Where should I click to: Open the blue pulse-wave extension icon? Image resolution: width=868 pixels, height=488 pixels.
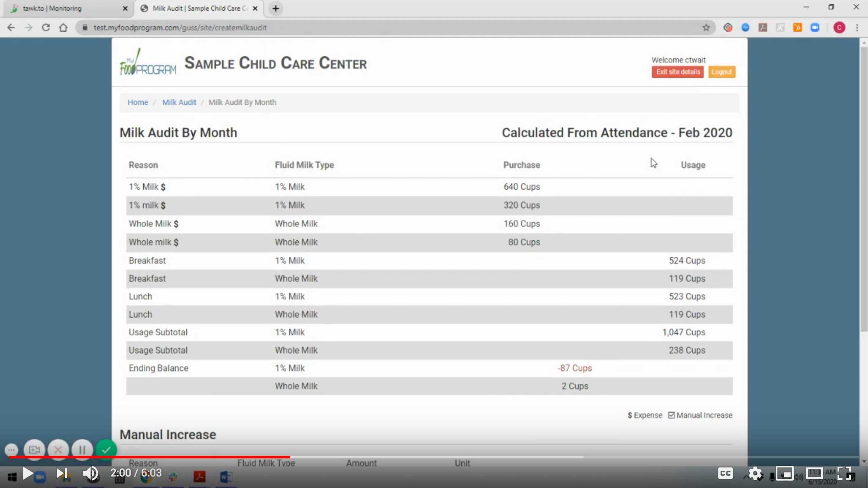click(x=745, y=28)
